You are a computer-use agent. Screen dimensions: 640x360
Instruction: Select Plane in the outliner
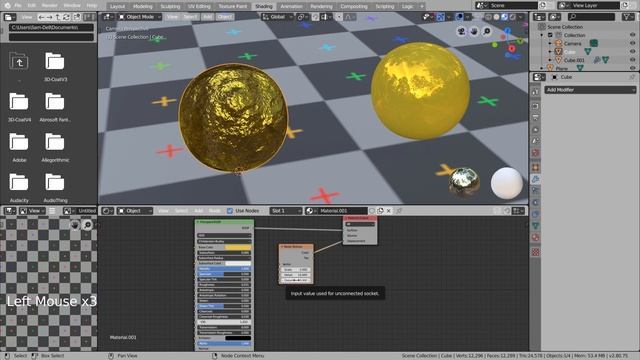[x=562, y=68]
